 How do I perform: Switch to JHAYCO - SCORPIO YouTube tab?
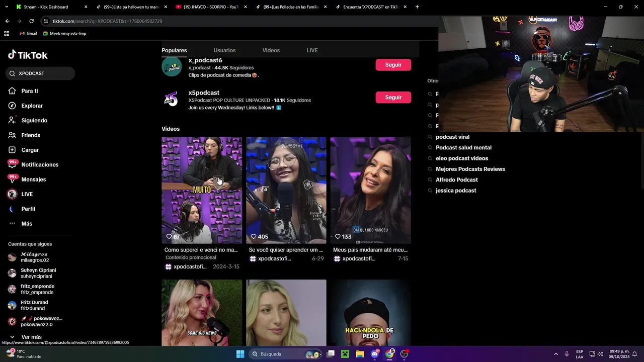tap(211, 7)
